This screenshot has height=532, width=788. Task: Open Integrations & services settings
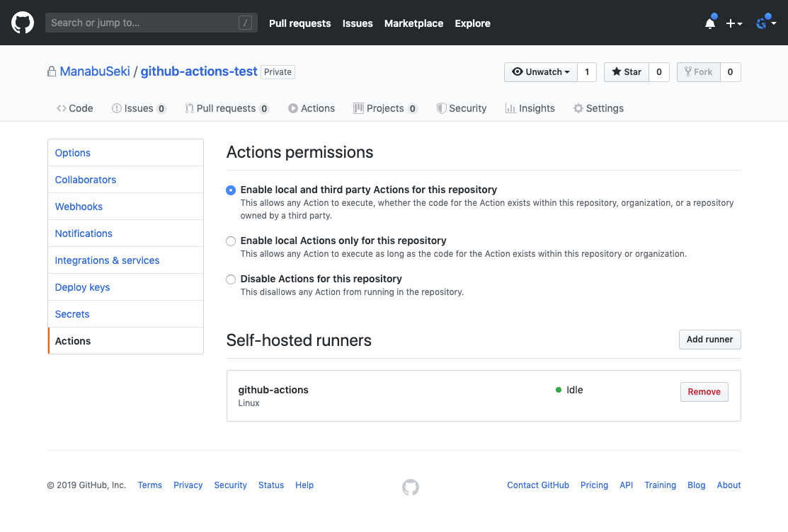pos(125,260)
